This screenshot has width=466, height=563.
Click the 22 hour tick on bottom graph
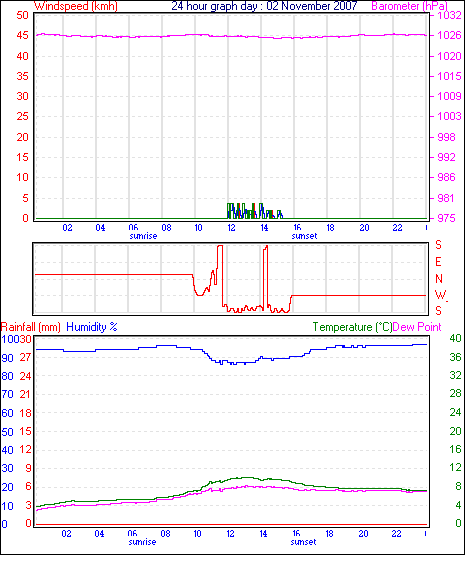coord(396,534)
